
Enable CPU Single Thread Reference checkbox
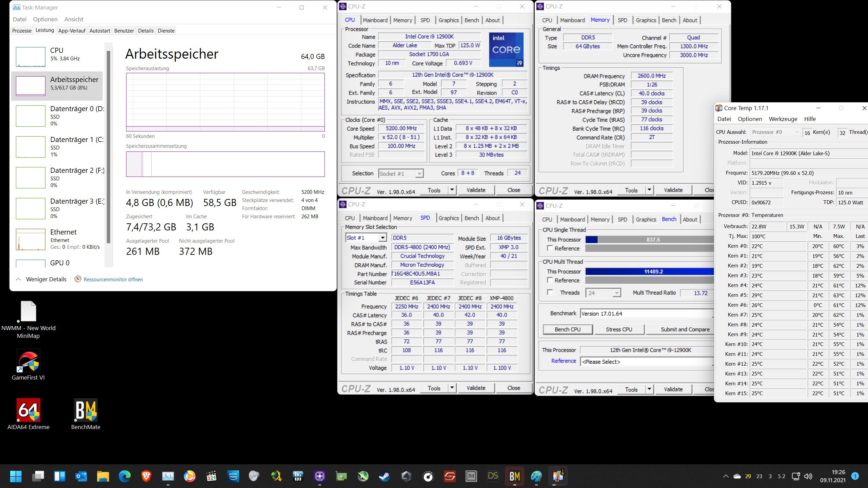[x=550, y=248]
